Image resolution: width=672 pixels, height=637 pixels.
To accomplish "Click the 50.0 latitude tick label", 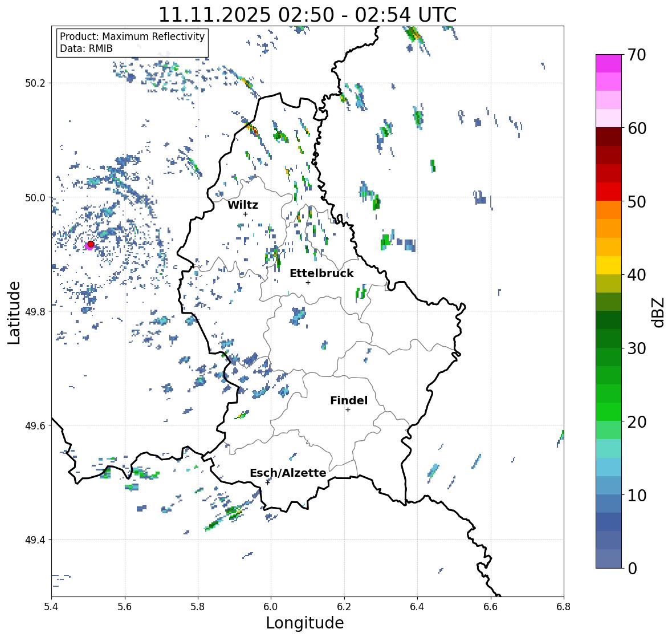I will coord(35,198).
